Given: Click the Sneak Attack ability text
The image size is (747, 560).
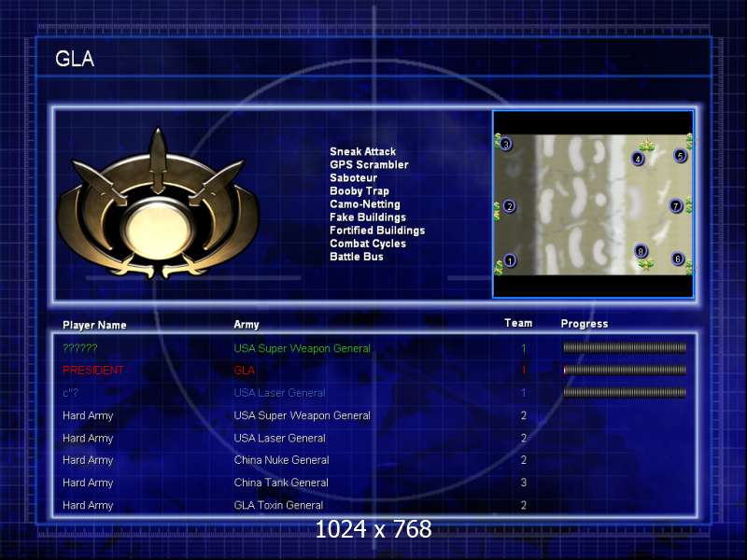Looking at the screenshot, I should click(362, 151).
